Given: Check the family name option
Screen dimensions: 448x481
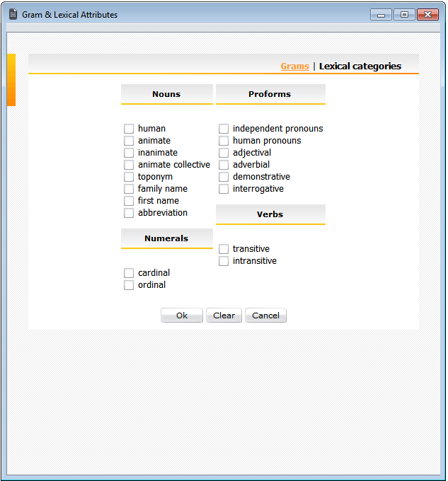Looking at the screenshot, I should pos(129,189).
